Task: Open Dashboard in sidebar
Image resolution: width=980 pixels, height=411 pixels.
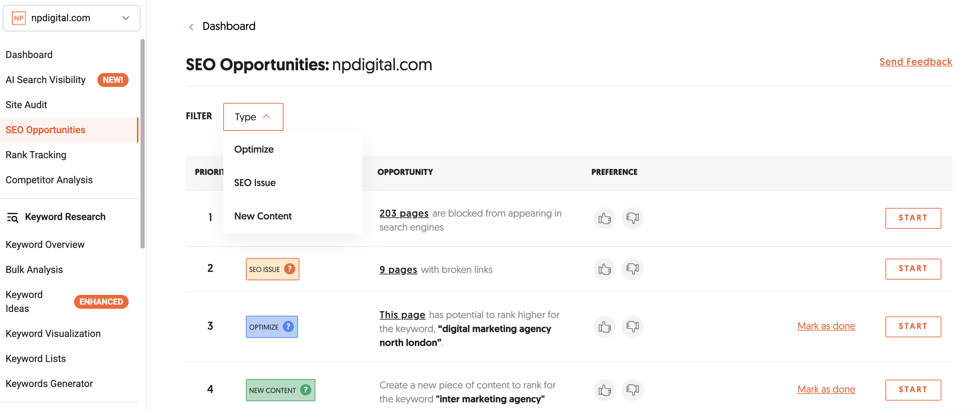Action: [29, 55]
